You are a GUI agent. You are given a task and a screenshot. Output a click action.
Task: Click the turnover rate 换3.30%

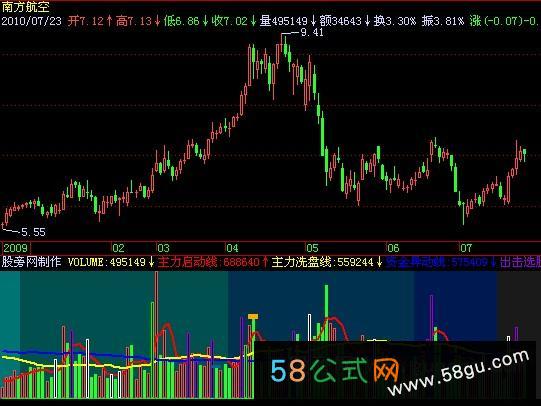coord(395,21)
